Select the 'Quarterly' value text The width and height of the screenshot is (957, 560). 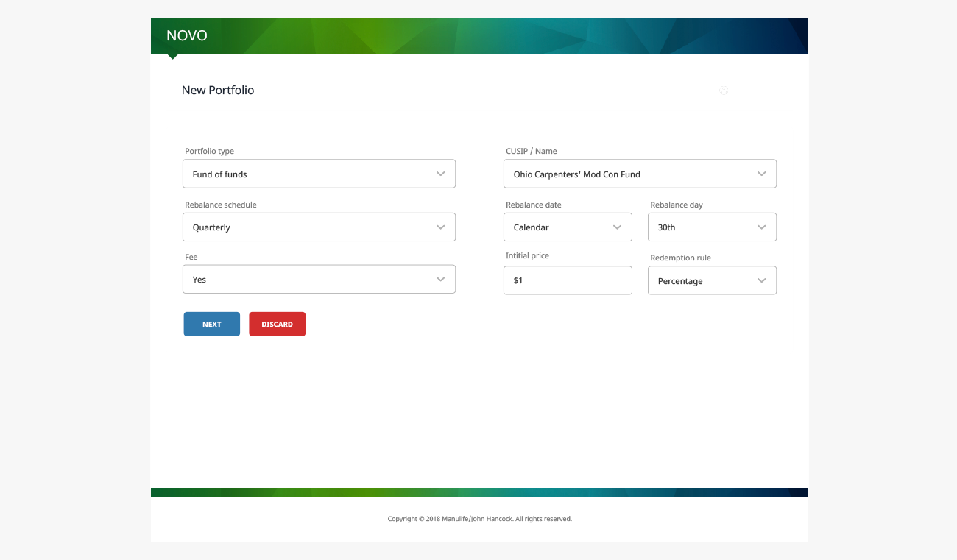(211, 227)
